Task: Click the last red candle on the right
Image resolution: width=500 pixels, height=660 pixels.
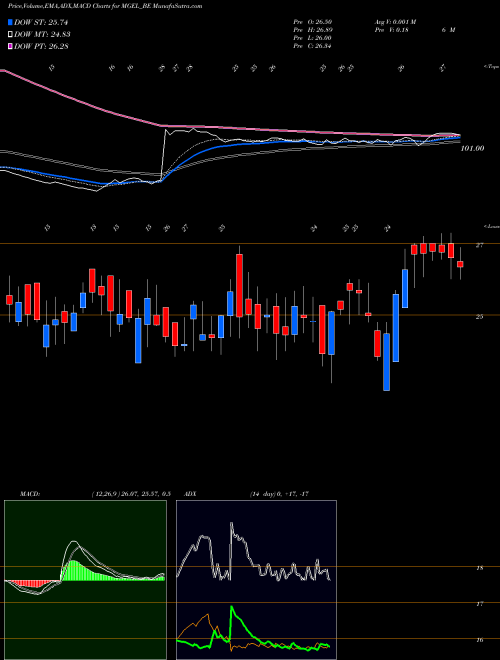Action: [460, 264]
